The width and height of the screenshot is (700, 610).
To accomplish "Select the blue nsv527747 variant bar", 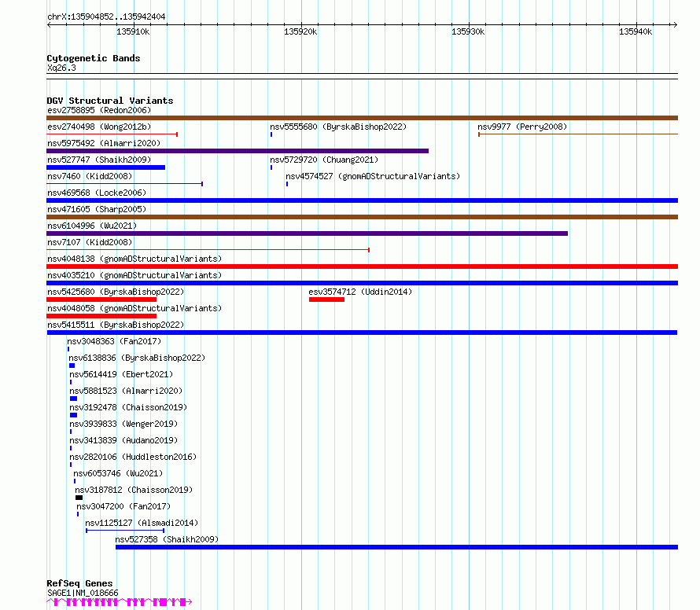I will 106,167.
